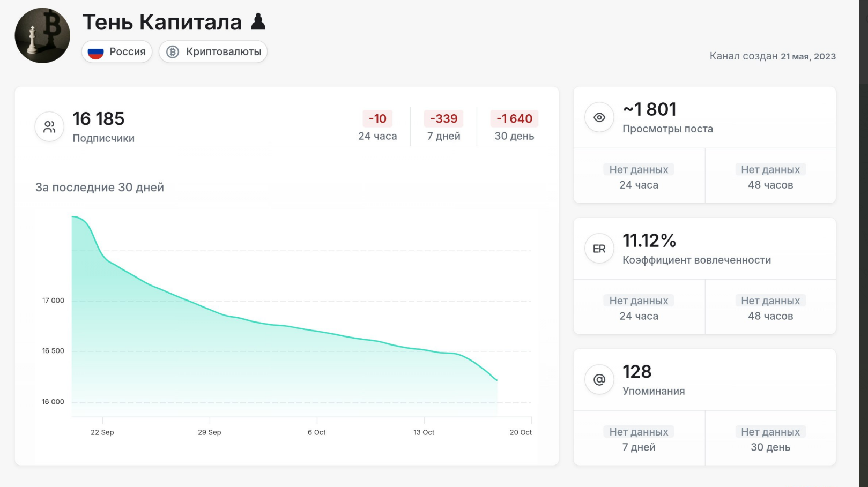Click the Тень Капитала channel title
This screenshot has width=868, height=487.
pos(162,22)
